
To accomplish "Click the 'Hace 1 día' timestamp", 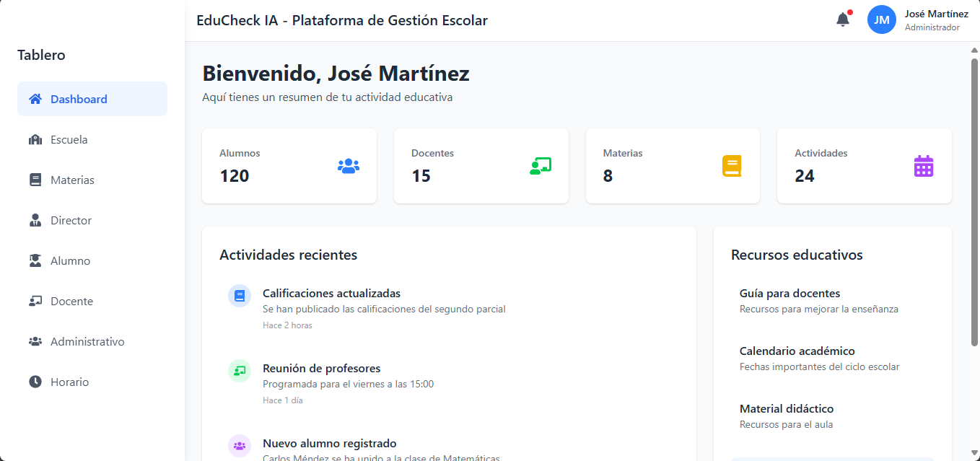I will 283,400.
